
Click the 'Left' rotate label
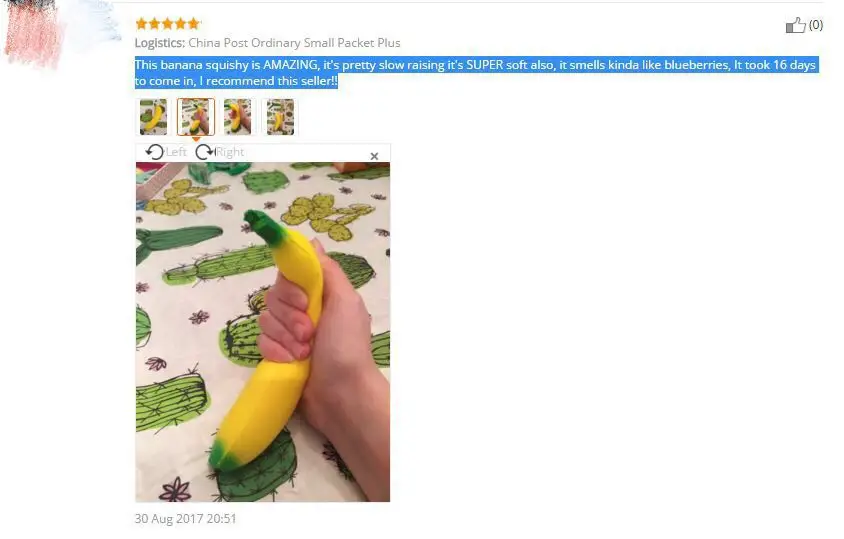pos(176,152)
